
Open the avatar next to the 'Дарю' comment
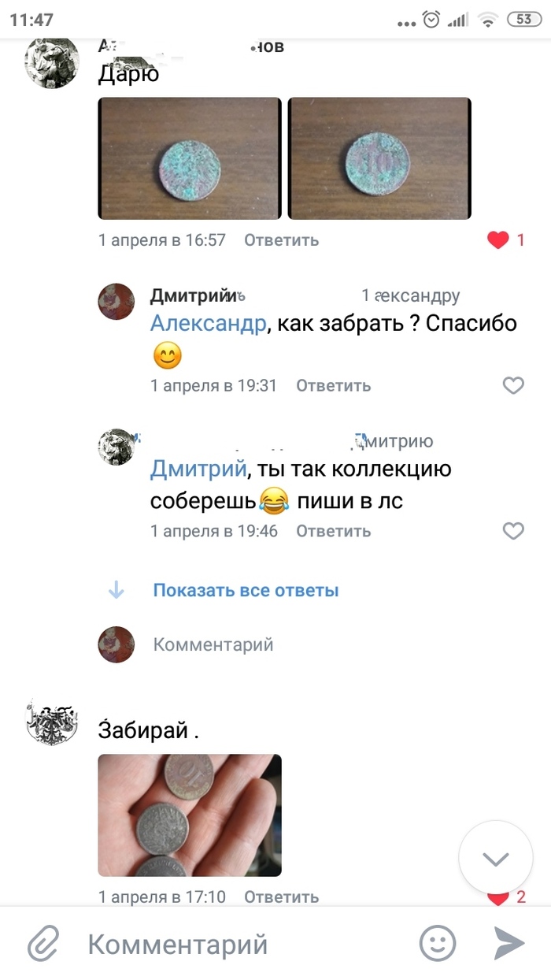tap(52, 61)
